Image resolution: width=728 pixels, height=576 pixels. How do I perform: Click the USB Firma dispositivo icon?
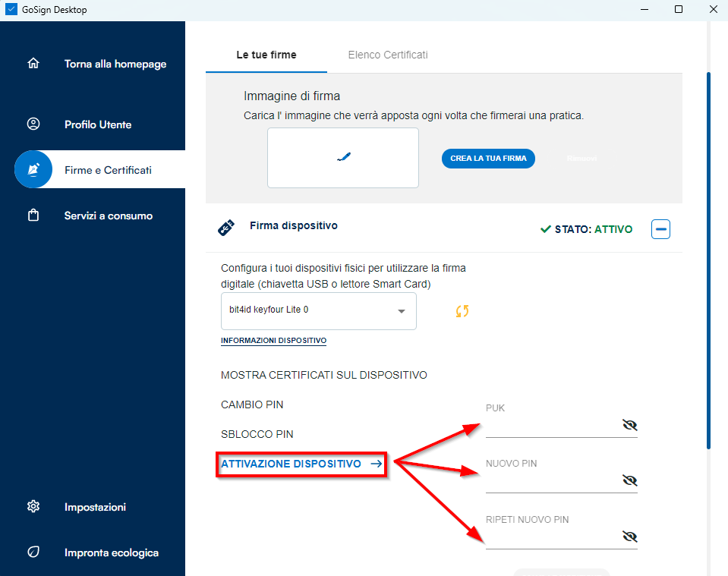[226, 227]
